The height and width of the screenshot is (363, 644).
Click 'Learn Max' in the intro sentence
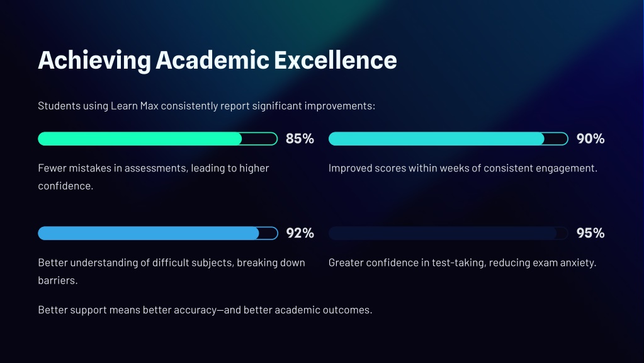click(135, 106)
